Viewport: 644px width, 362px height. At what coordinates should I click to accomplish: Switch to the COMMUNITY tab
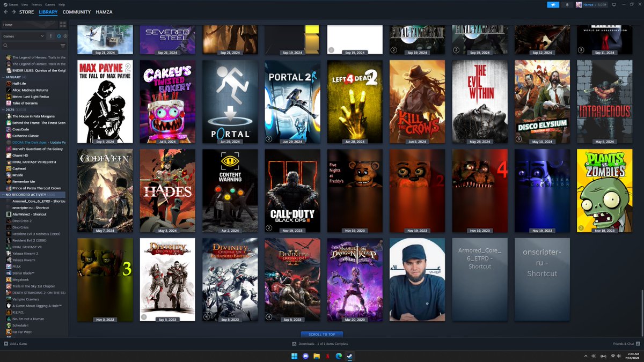point(76,12)
